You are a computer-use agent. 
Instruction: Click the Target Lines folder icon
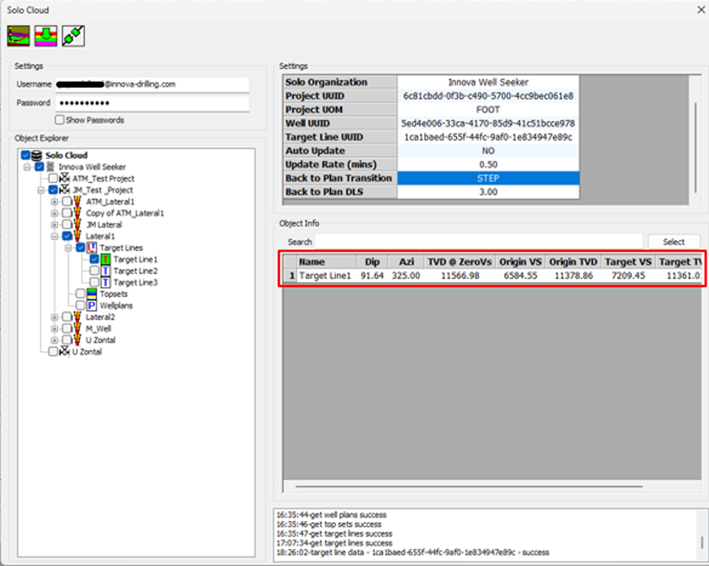pos(92,248)
